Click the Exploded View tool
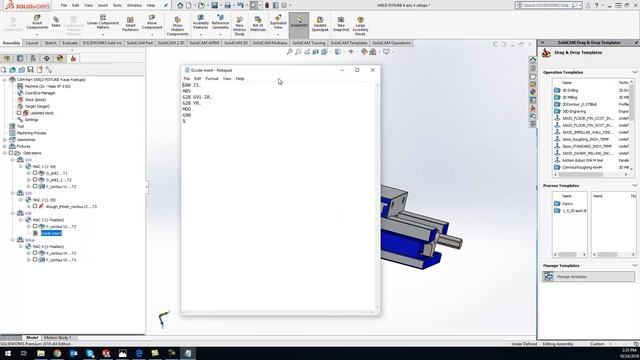The image size is (640, 360). [278, 22]
